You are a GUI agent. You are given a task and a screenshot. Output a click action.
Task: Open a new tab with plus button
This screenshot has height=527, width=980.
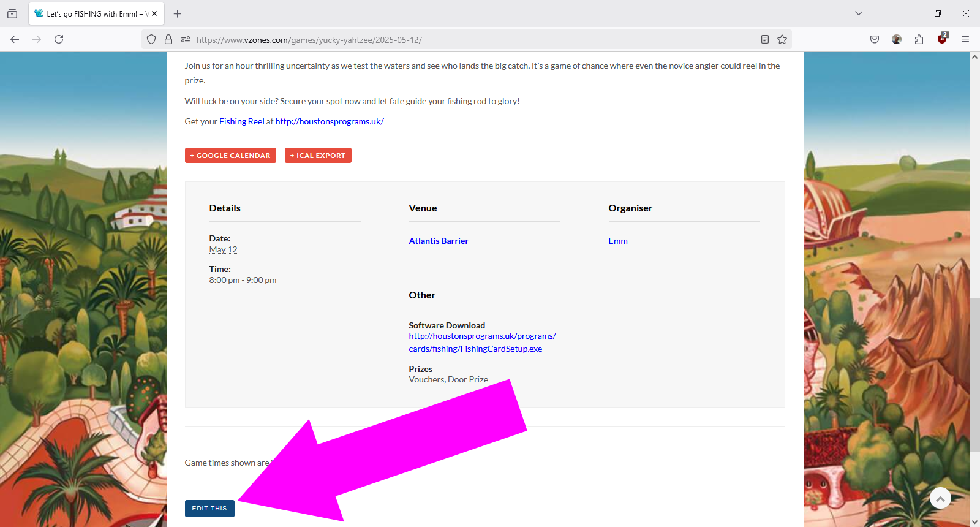178,13
